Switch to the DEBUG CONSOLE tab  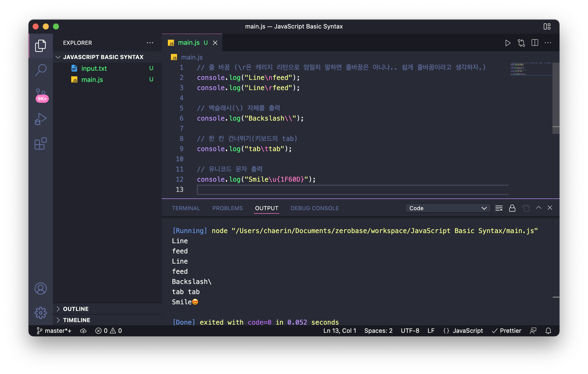pyautogui.click(x=315, y=208)
